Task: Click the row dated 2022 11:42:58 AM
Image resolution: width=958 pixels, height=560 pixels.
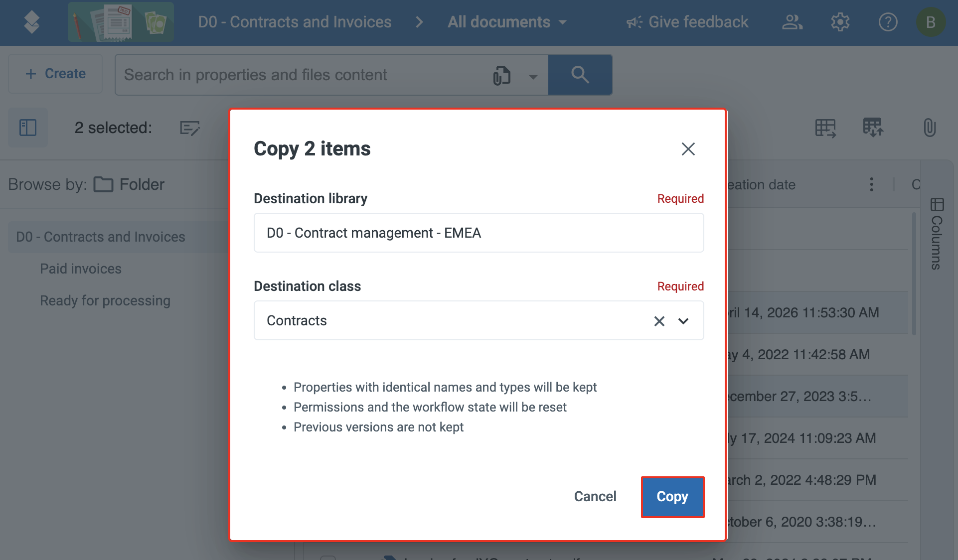Action: pos(817,354)
